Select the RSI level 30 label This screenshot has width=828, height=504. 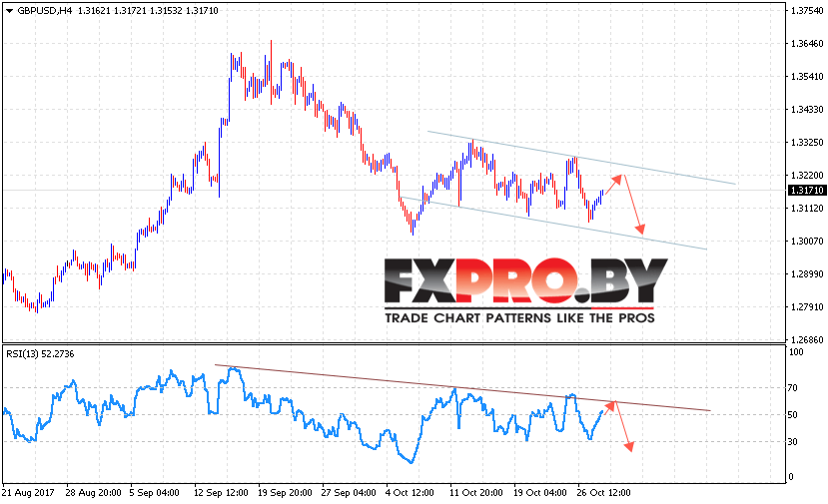pos(792,442)
